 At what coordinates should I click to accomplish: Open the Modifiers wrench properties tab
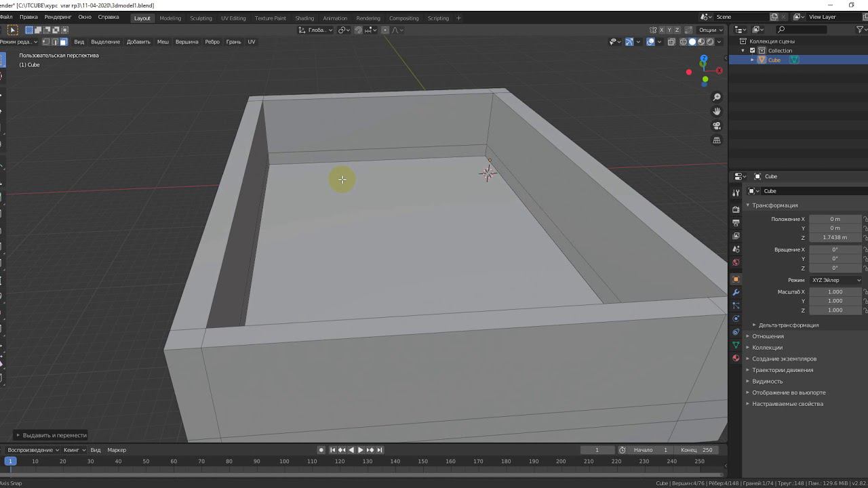click(736, 292)
